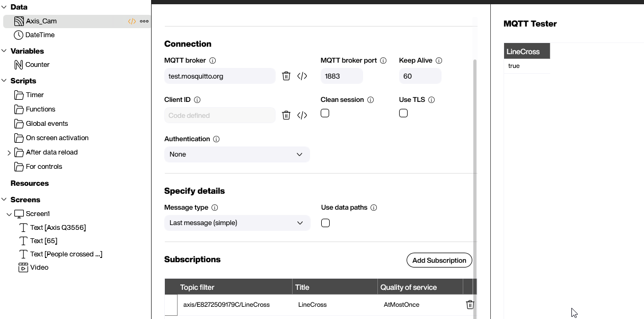Delete the MQTT broker value via trash icon

(x=286, y=76)
